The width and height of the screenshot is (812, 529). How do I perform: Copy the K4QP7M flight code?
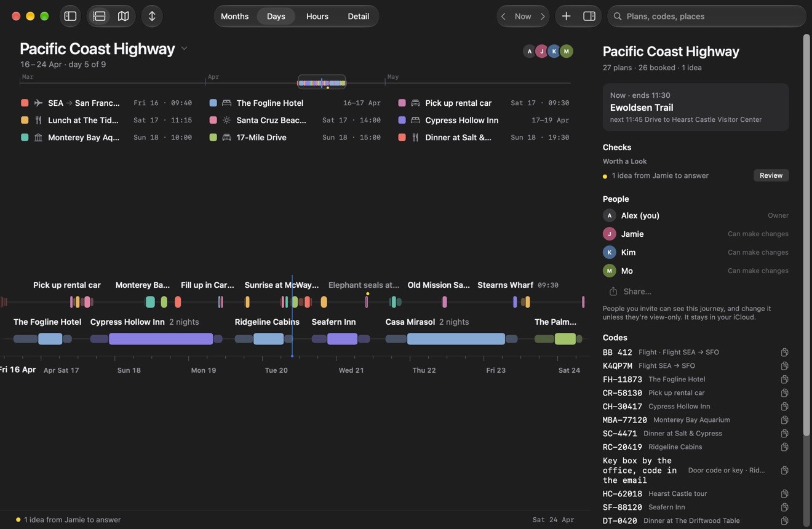tap(784, 366)
